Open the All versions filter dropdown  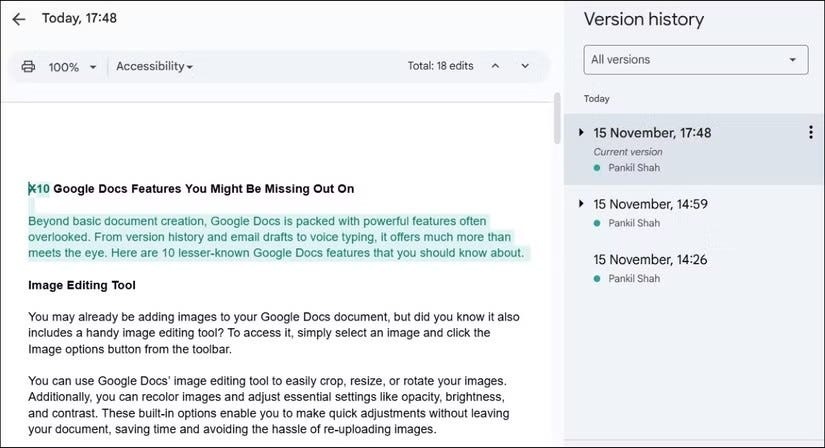(696, 59)
